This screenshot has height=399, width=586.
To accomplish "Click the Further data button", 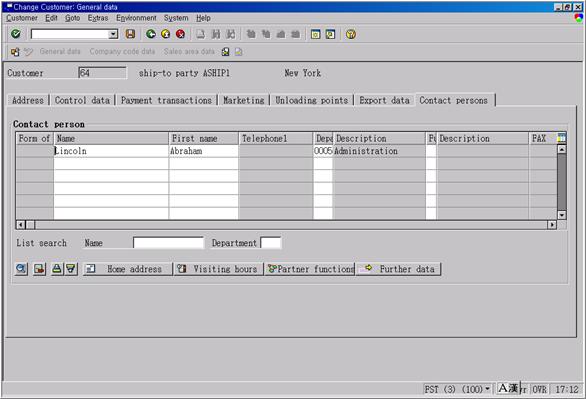I will 399,269.
